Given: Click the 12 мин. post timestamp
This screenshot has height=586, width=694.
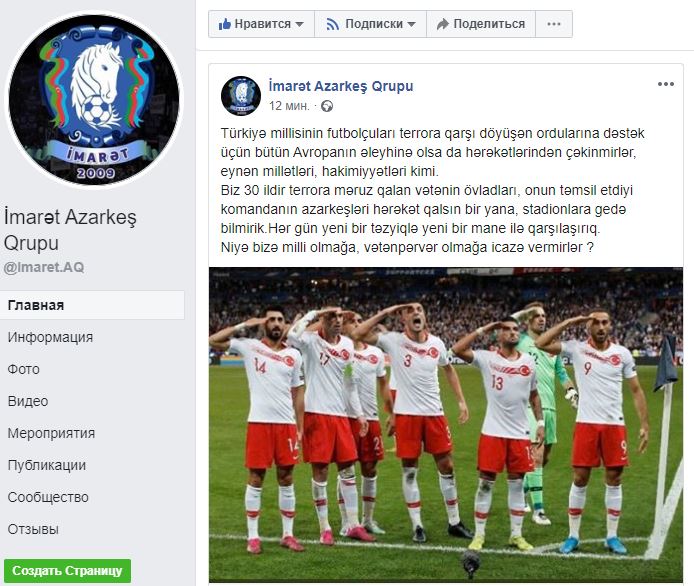Looking at the screenshot, I should 289,106.
